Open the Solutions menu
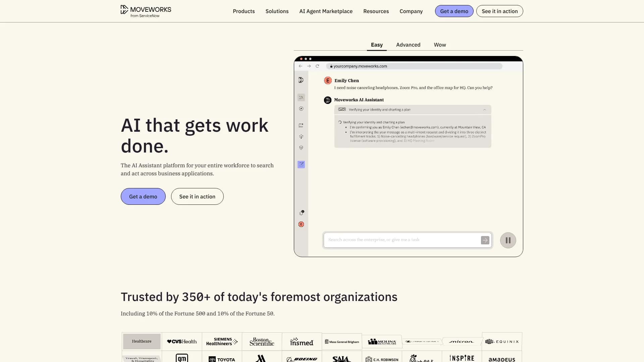This screenshot has width=644, height=362. (x=277, y=11)
